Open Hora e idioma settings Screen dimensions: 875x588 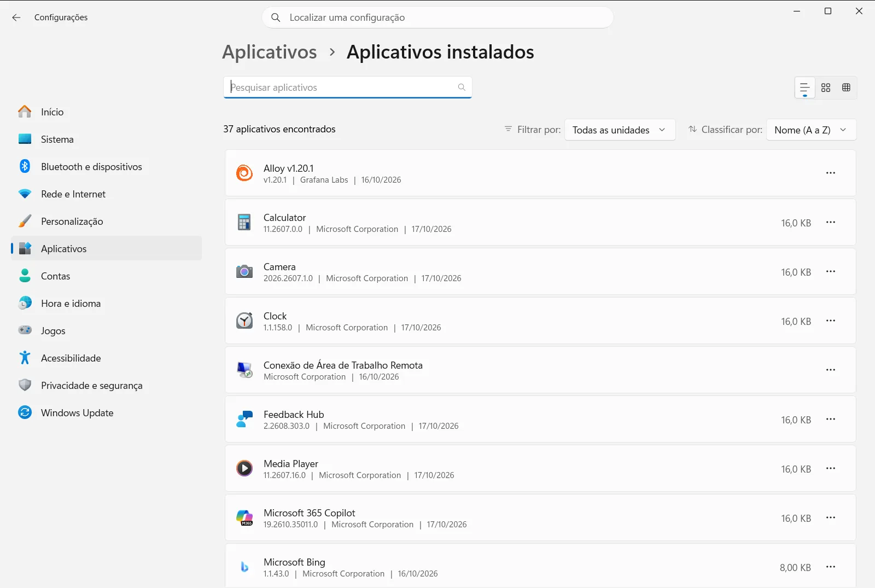(107, 304)
